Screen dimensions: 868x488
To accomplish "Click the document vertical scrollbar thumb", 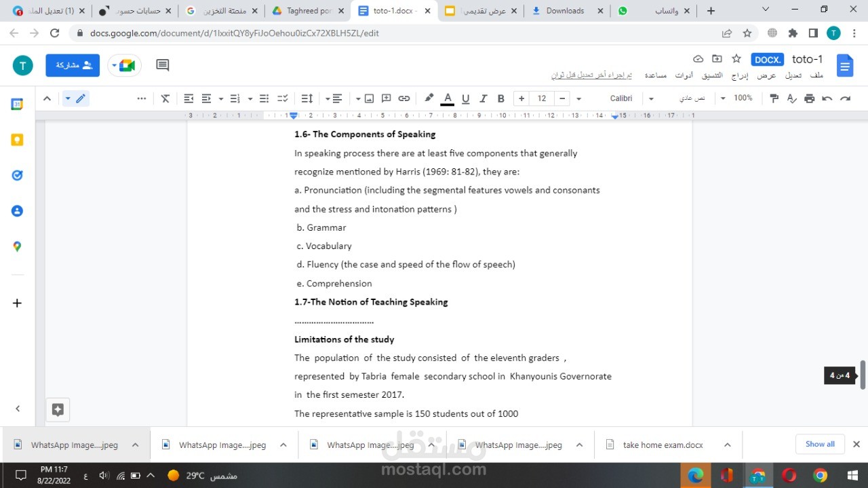I will [x=863, y=375].
